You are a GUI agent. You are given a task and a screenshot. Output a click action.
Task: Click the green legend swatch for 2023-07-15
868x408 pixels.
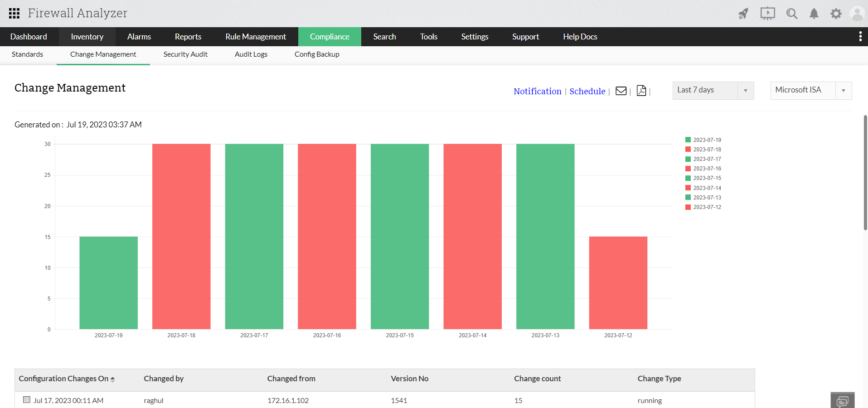[688, 178]
